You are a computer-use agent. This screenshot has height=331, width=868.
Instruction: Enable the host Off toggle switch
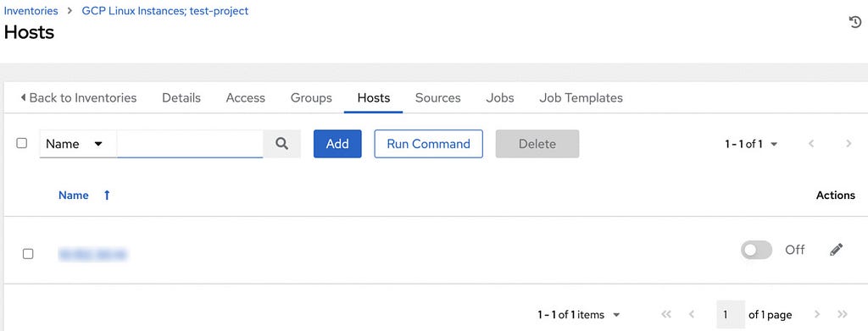point(756,250)
